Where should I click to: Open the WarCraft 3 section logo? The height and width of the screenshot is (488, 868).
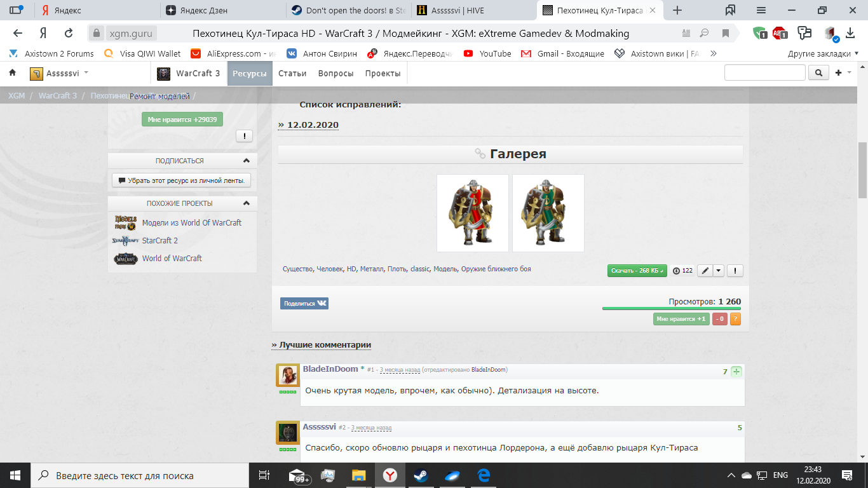tap(164, 74)
